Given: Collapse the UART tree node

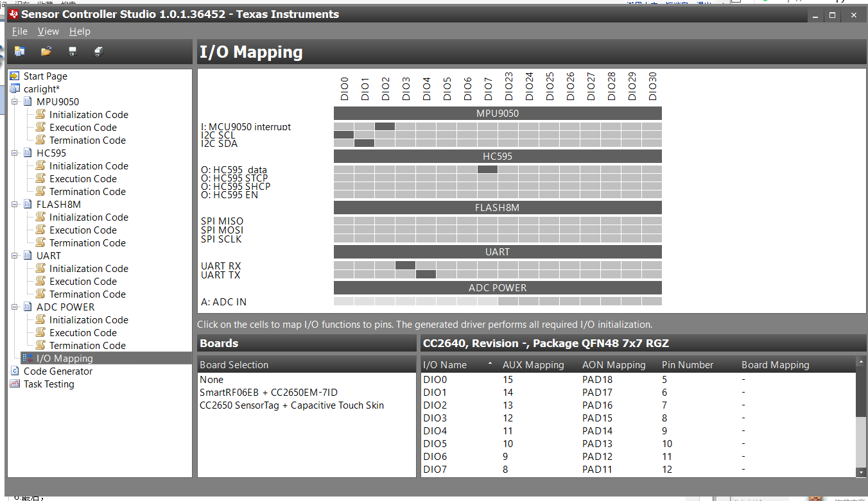Looking at the screenshot, I should coord(15,255).
